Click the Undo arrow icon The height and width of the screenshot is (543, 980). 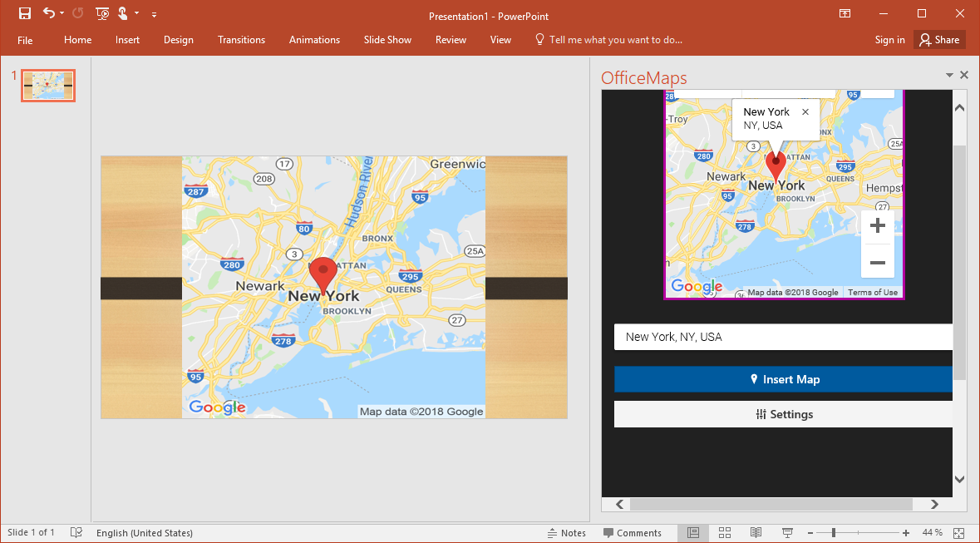tap(49, 13)
